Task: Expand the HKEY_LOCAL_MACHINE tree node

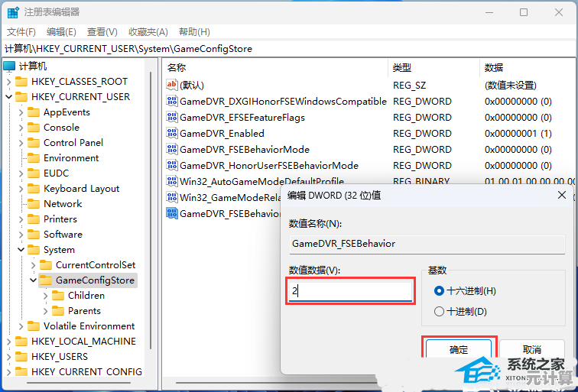Action: pyautogui.click(x=8, y=342)
